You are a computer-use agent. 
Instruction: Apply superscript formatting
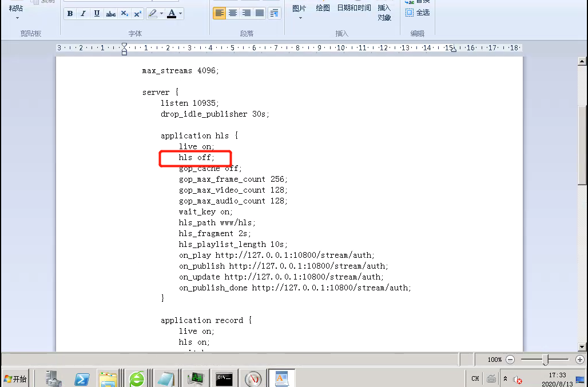pos(138,14)
